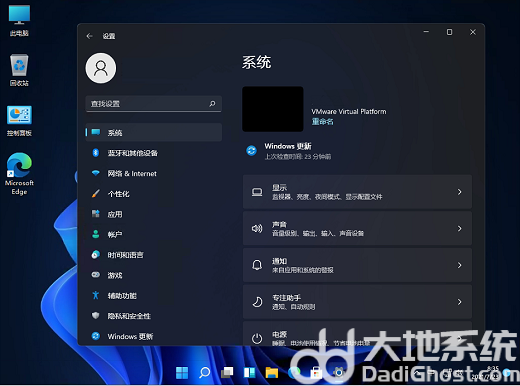Click the Windows Update sync icon in header
This screenshot has width=520, height=386.
[x=251, y=151]
